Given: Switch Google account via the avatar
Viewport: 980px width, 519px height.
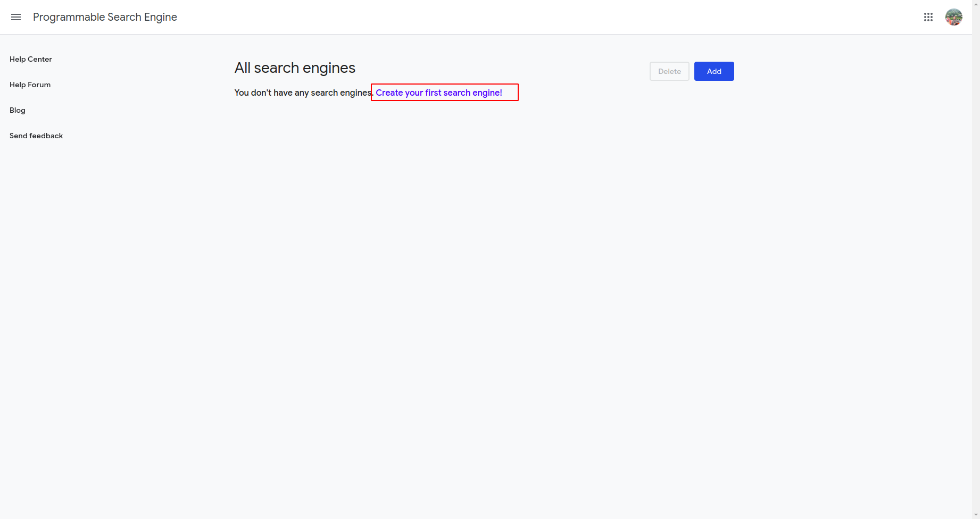Looking at the screenshot, I should pos(954,17).
